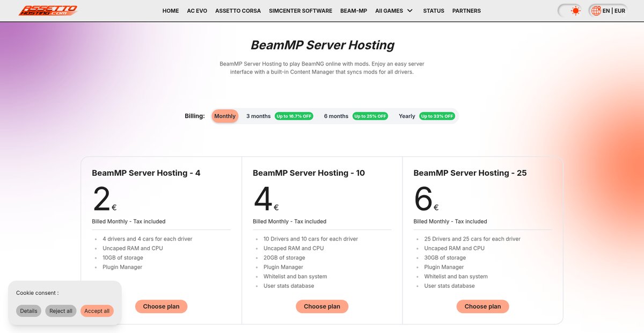Toggle the sun light/dark theme switch
Viewport: 644px width, 333px height.
tap(570, 10)
